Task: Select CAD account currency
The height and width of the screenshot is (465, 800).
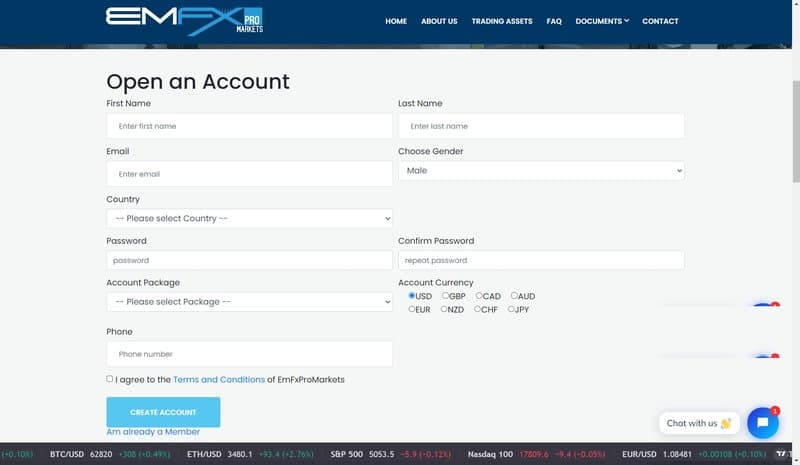Action: pos(480,296)
